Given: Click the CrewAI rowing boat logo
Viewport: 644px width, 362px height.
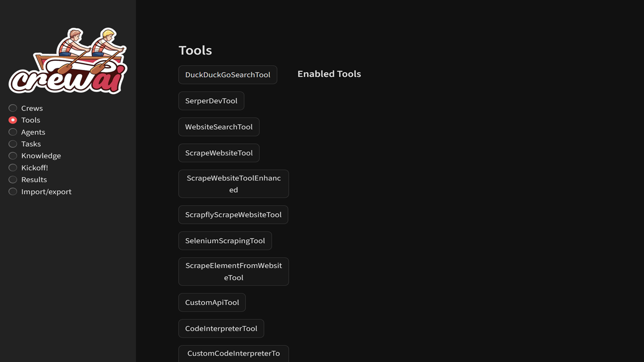Looking at the screenshot, I should click(x=68, y=60).
